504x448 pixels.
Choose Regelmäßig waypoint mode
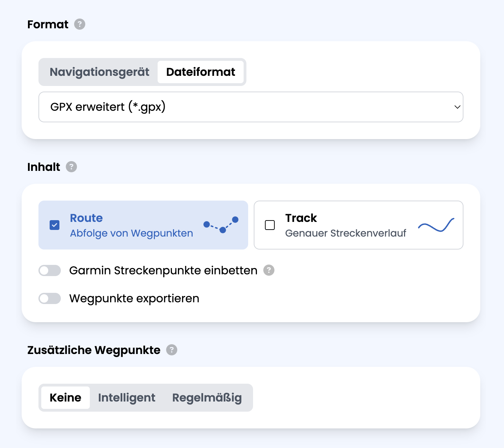[x=207, y=398]
